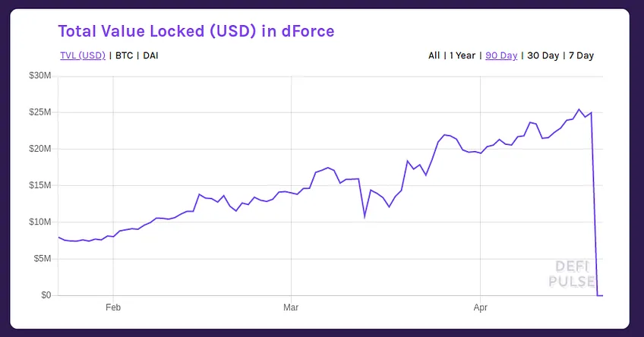Click the chart peak near $25M
This screenshot has height=337, width=644.
tap(579, 109)
